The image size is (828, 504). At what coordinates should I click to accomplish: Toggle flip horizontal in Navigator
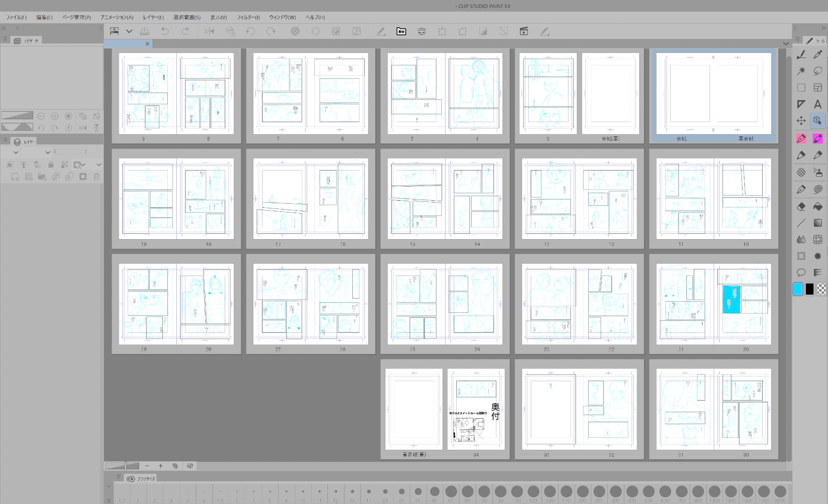(x=83, y=128)
